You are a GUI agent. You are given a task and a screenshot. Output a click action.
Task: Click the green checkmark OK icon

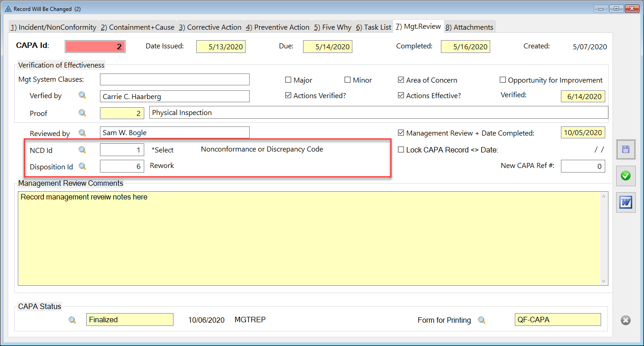626,176
